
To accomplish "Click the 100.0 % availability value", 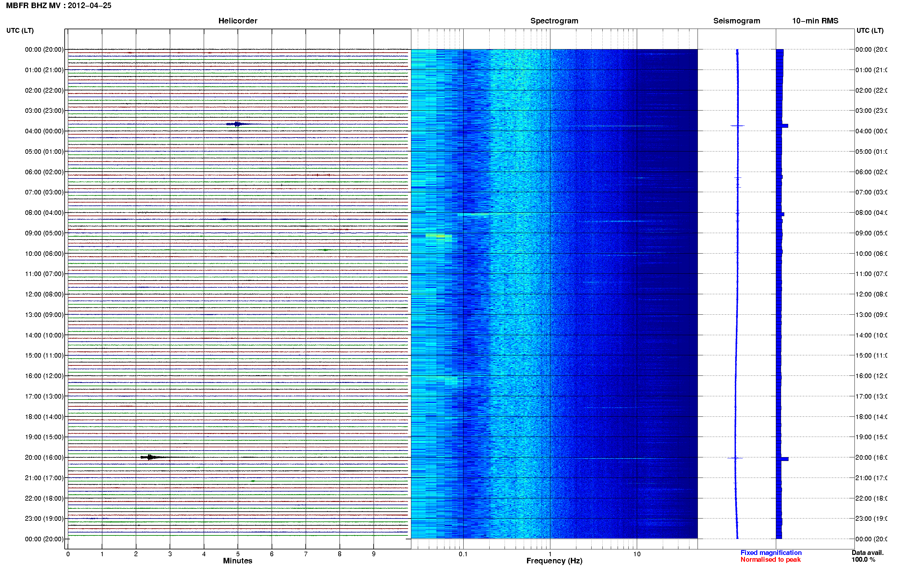I will pyautogui.click(x=863, y=560).
